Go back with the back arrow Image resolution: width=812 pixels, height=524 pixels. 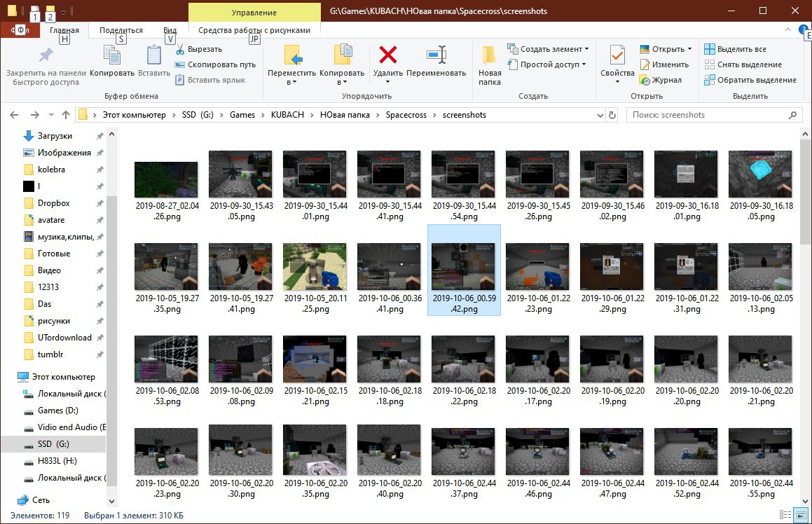pyautogui.click(x=14, y=115)
